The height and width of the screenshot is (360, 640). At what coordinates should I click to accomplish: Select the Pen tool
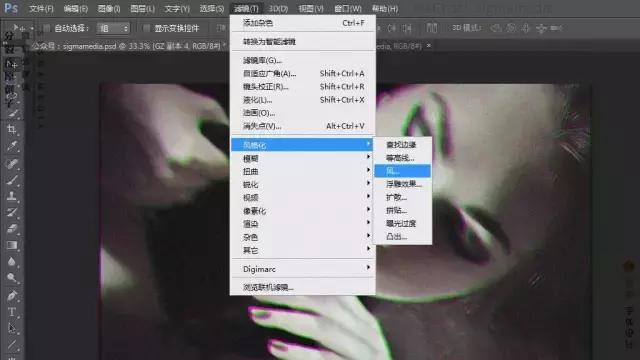click(x=12, y=295)
